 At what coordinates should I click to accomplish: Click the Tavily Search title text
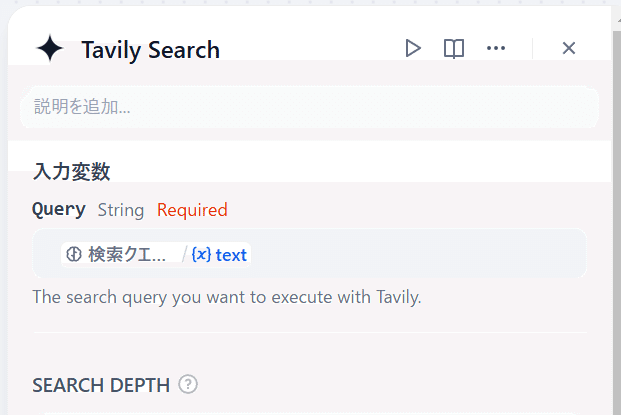(x=150, y=50)
